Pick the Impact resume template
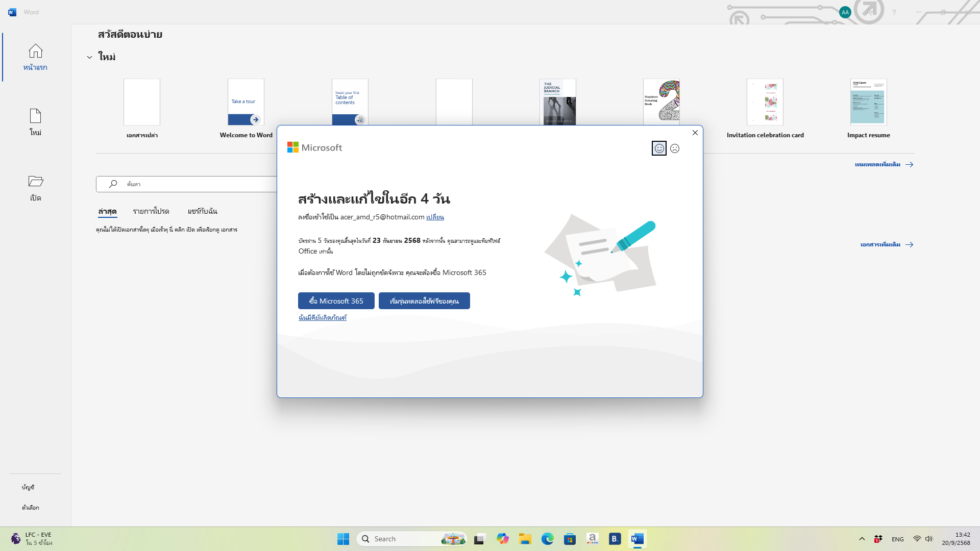The image size is (980, 551). click(x=868, y=102)
